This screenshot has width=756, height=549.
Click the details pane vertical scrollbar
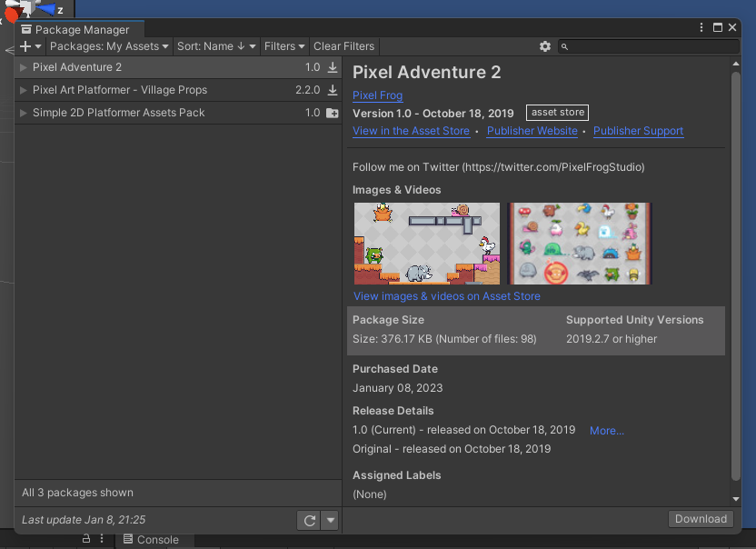[735, 276]
